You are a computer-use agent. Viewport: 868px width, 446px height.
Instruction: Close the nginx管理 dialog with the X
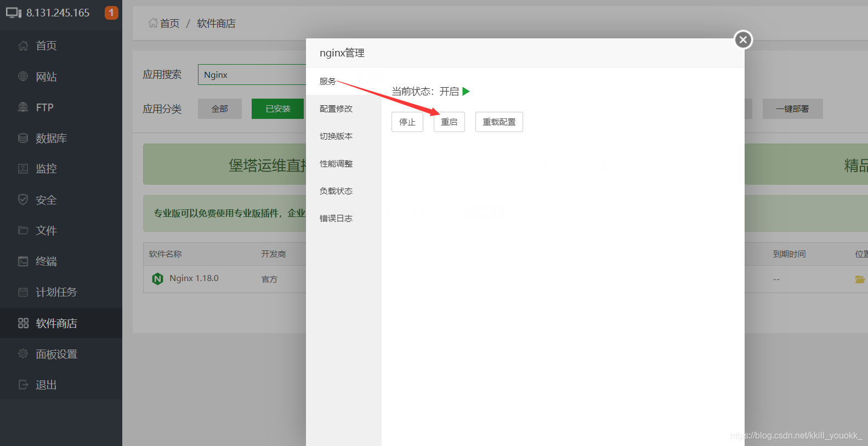(x=743, y=39)
